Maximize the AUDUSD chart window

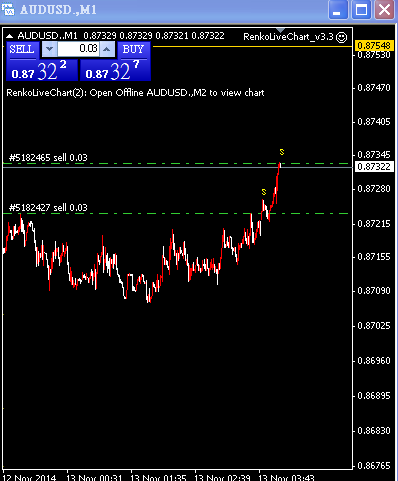point(361,10)
